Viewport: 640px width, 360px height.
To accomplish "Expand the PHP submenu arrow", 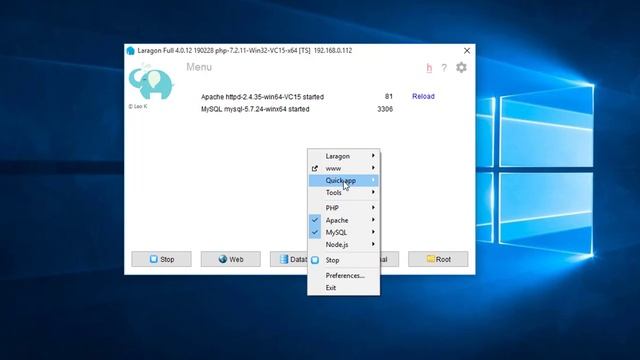I will 373,208.
